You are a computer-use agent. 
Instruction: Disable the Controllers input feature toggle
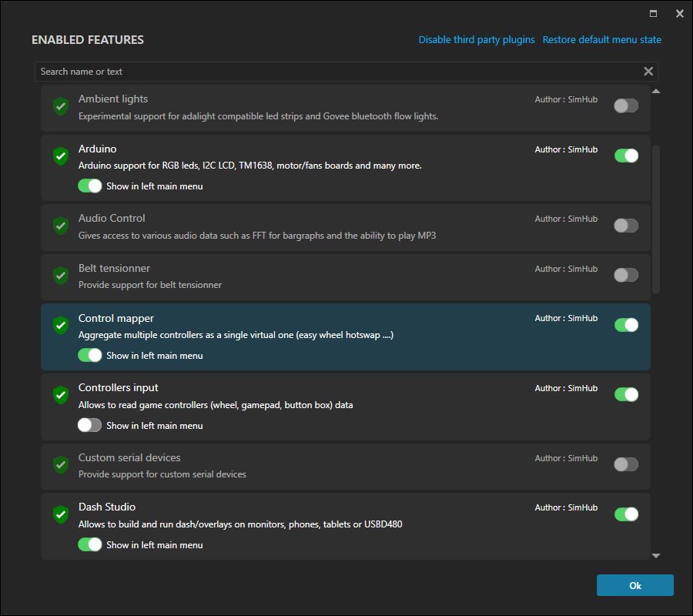click(x=626, y=394)
